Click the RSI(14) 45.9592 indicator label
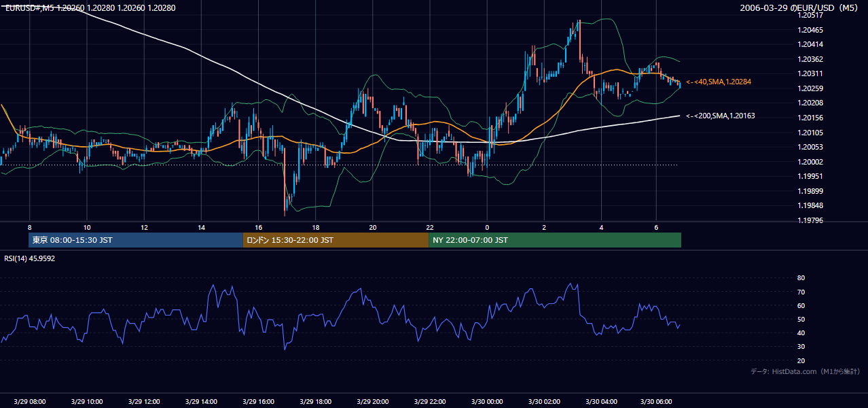Image resolution: width=868 pixels, height=408 pixels. pos(30,258)
